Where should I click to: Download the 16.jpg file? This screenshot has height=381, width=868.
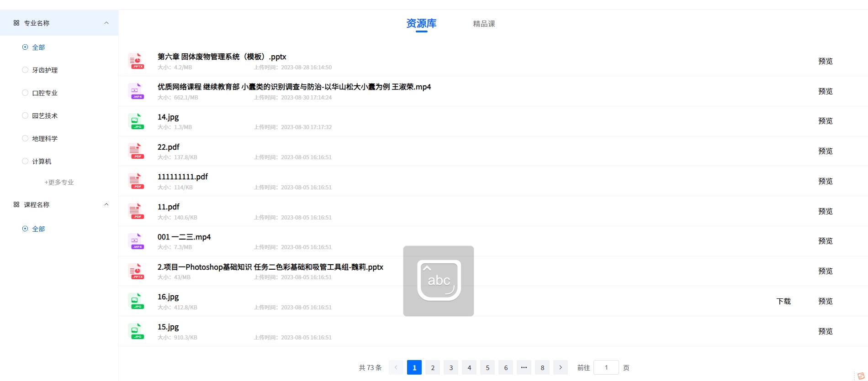click(x=783, y=301)
